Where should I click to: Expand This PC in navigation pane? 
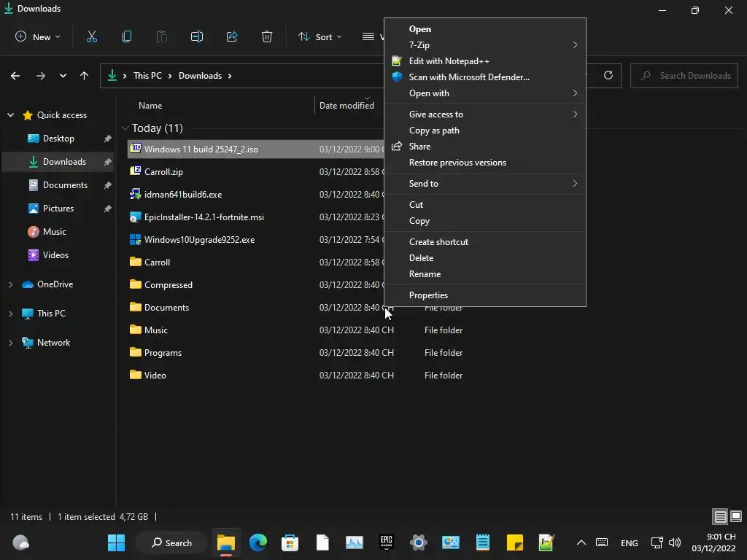(x=10, y=314)
